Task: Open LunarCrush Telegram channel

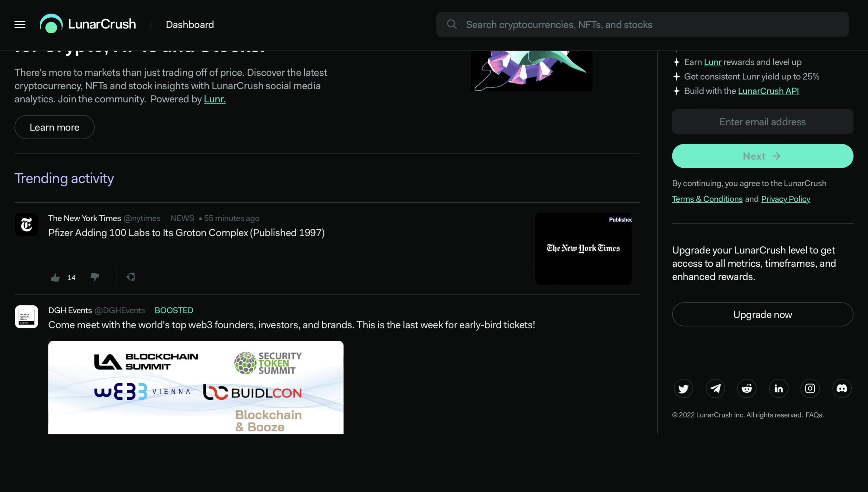Action: pos(715,388)
